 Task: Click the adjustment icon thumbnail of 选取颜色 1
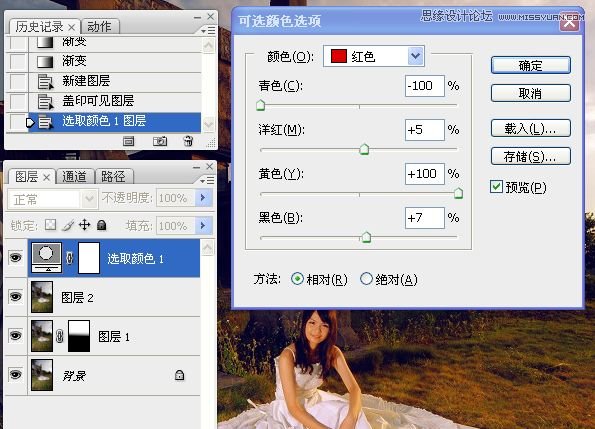pyautogui.click(x=46, y=258)
